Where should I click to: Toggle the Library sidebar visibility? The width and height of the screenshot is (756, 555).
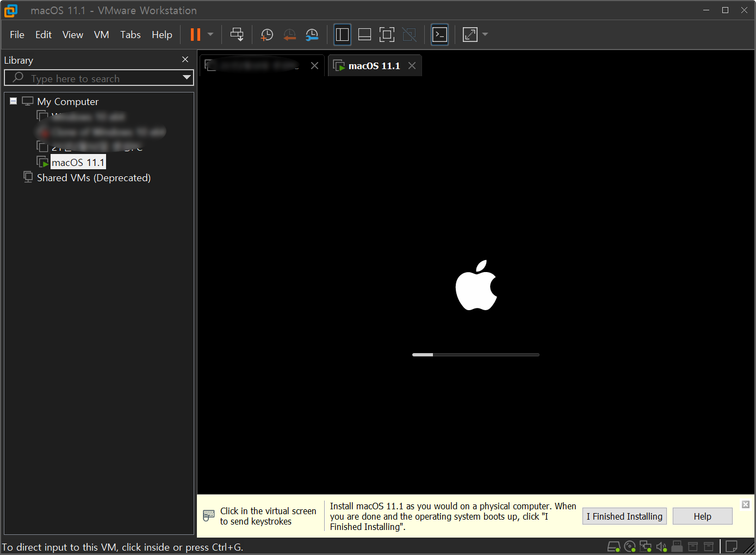[x=342, y=35]
